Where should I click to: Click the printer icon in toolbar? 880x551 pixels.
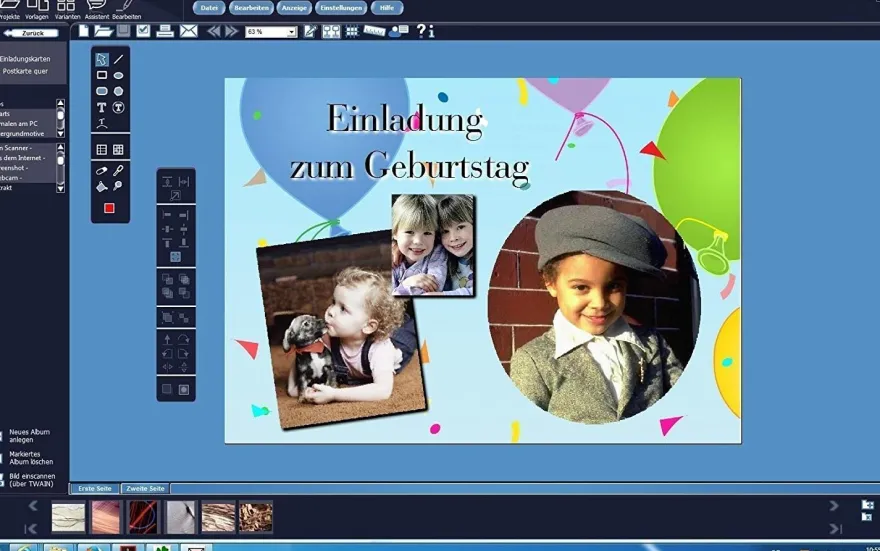(164, 31)
